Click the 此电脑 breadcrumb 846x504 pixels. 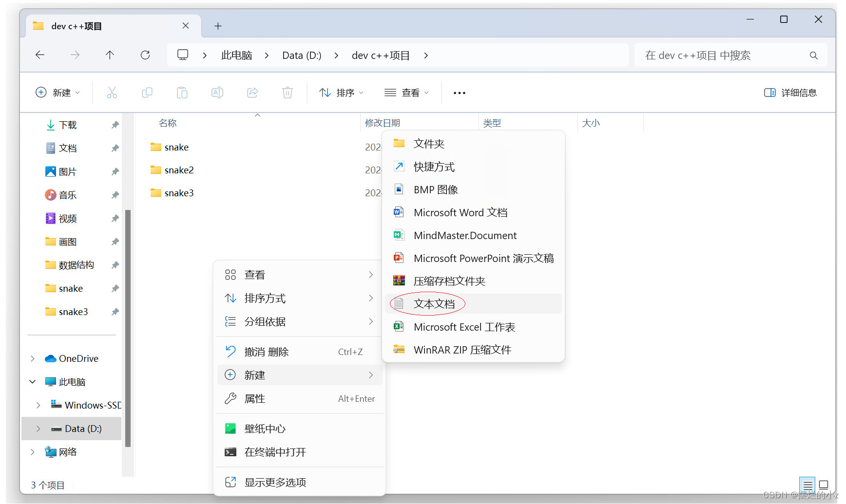[x=236, y=56]
